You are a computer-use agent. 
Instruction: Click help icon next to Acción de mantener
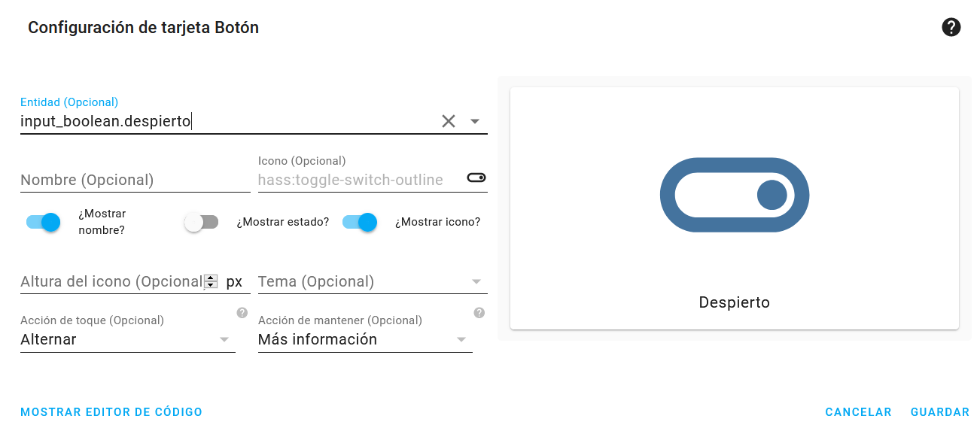tap(479, 313)
